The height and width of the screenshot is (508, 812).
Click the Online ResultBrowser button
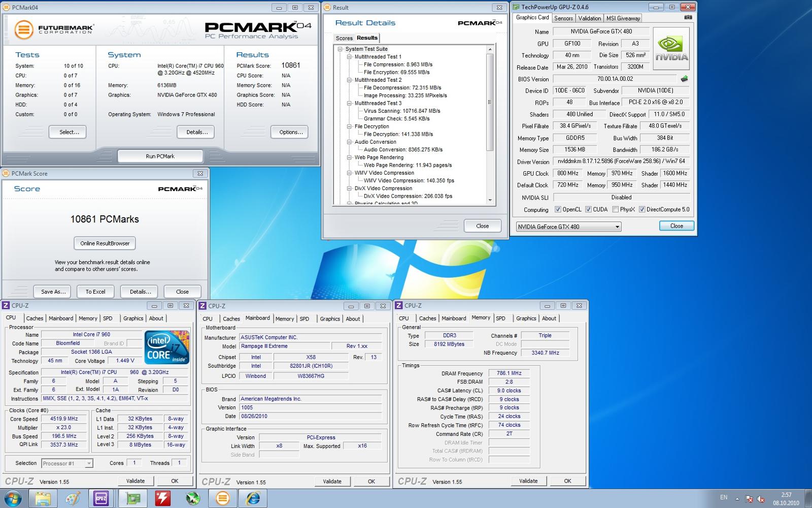click(x=105, y=243)
